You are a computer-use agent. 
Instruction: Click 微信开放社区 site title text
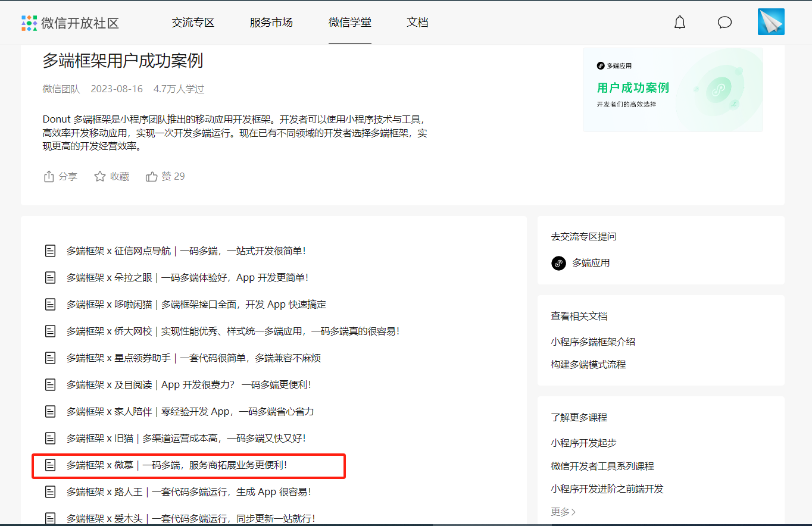(80, 23)
